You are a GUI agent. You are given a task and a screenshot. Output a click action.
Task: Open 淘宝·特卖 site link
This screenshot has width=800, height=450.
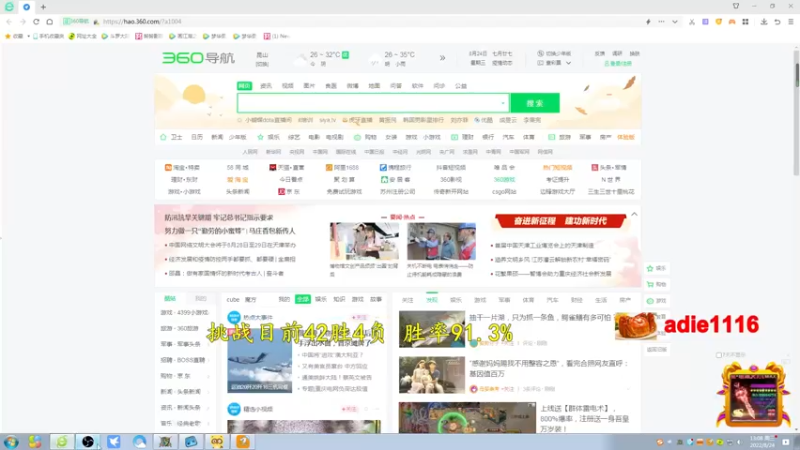[182, 167]
